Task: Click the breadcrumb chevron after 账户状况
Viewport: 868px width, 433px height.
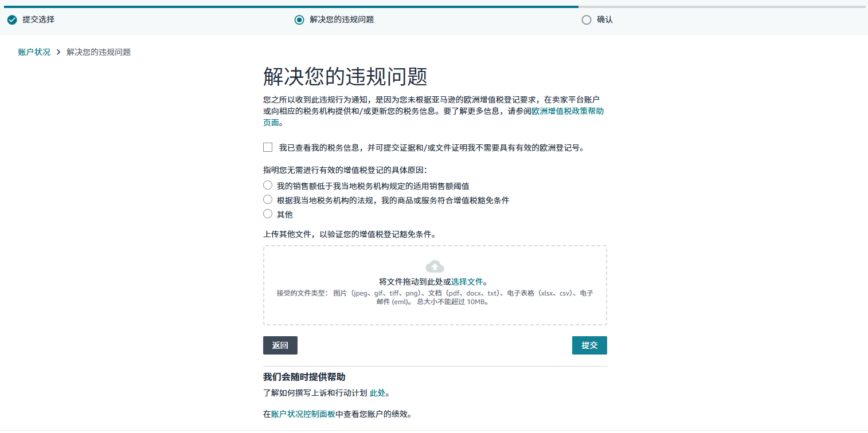Action: [58, 52]
